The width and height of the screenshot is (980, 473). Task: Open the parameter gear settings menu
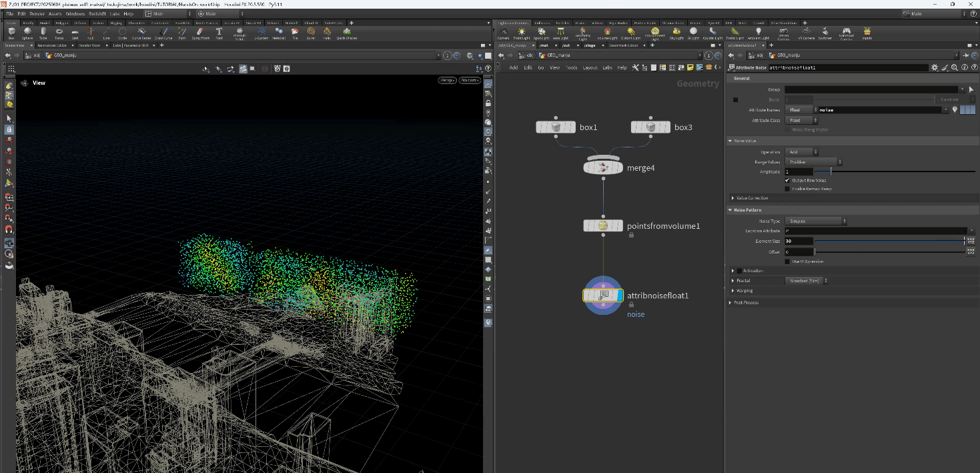(935, 67)
